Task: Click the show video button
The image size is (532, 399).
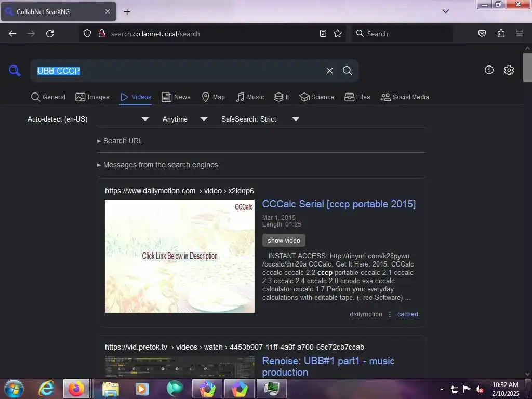Action: [284, 240]
